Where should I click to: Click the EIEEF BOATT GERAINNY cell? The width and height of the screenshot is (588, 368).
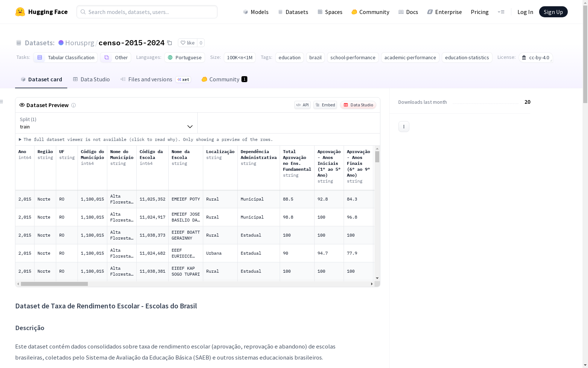[186, 235]
